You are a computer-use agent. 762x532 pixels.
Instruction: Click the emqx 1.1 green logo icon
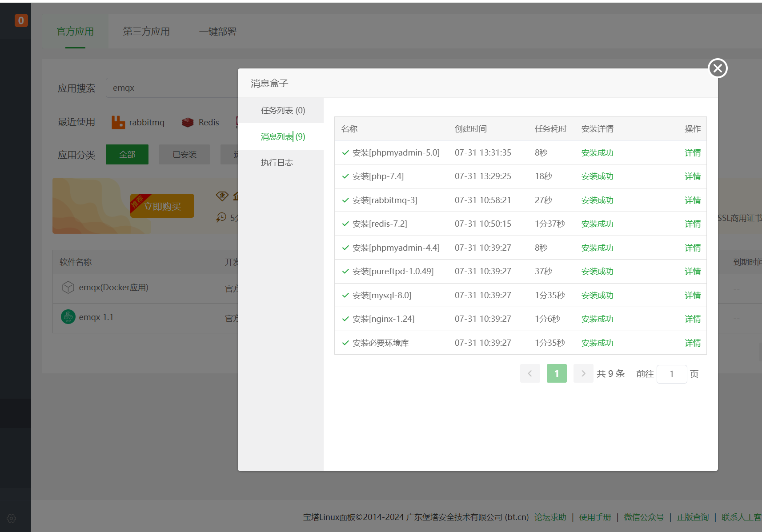point(68,317)
